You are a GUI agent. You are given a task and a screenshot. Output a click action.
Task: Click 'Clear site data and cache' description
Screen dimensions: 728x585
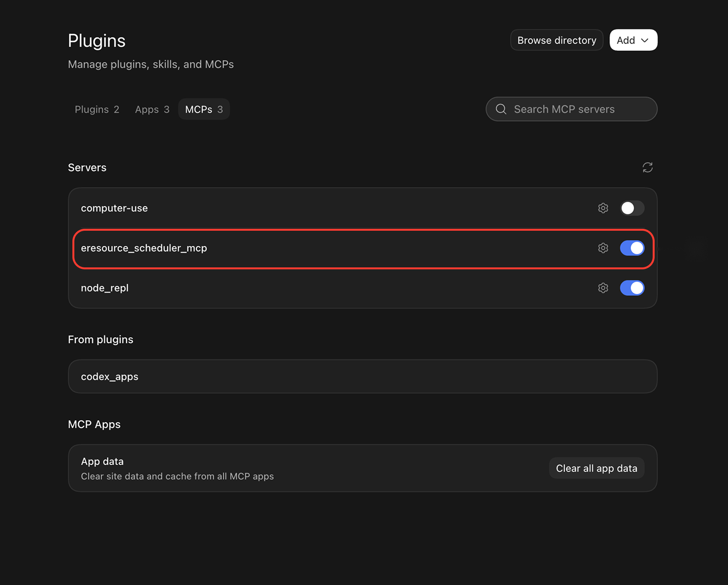tap(177, 476)
